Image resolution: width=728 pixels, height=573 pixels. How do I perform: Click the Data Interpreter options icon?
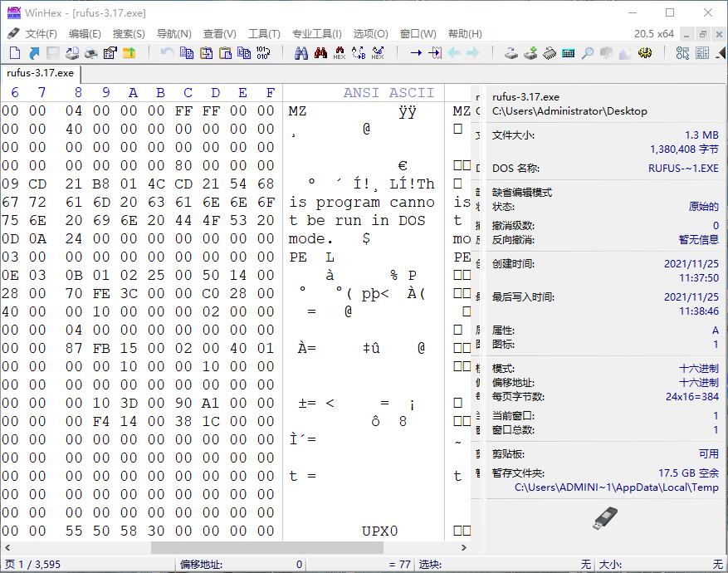tap(682, 53)
